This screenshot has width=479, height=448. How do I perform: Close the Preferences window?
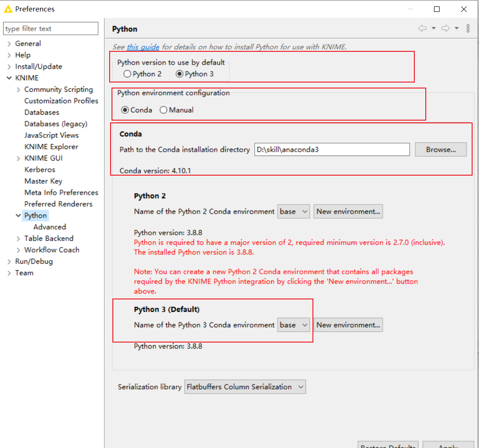coord(464,9)
